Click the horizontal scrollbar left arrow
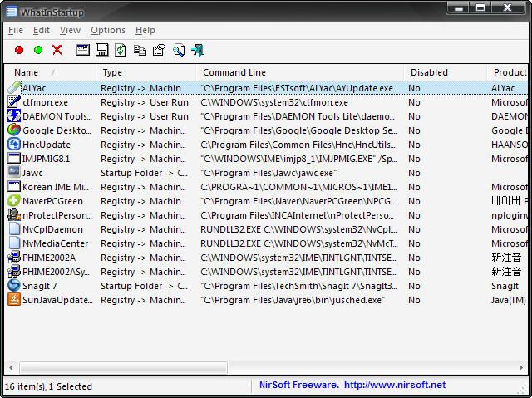 pyautogui.click(x=11, y=367)
